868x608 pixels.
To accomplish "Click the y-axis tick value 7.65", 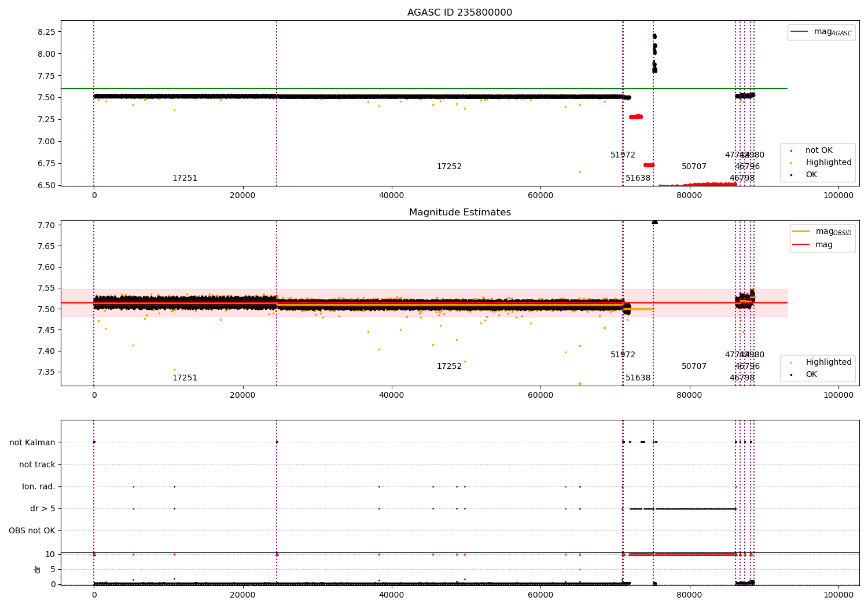I will [46, 246].
